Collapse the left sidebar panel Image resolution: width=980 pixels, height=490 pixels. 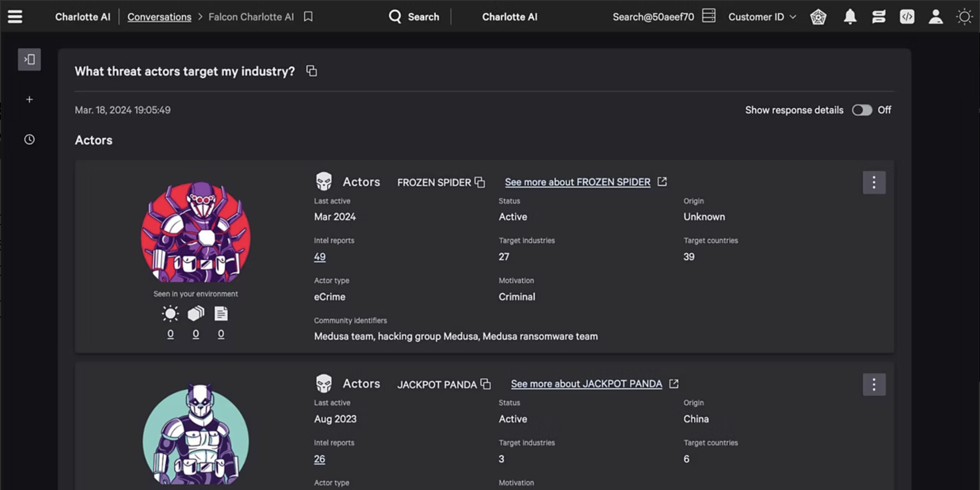click(29, 59)
